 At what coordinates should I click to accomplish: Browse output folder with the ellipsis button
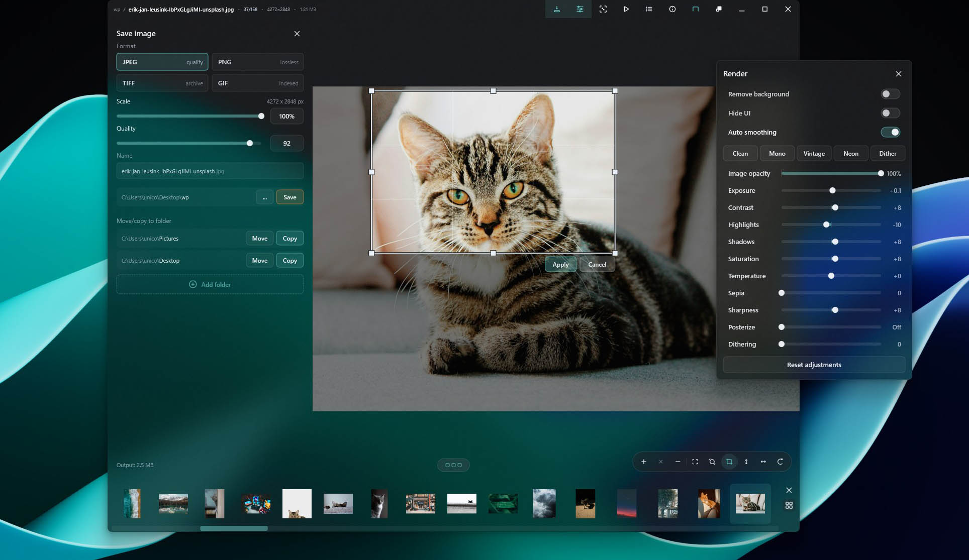(x=265, y=197)
